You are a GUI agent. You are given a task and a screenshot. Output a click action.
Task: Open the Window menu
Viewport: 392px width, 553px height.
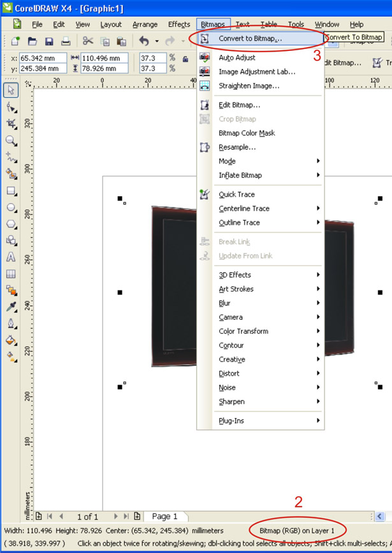tap(327, 24)
